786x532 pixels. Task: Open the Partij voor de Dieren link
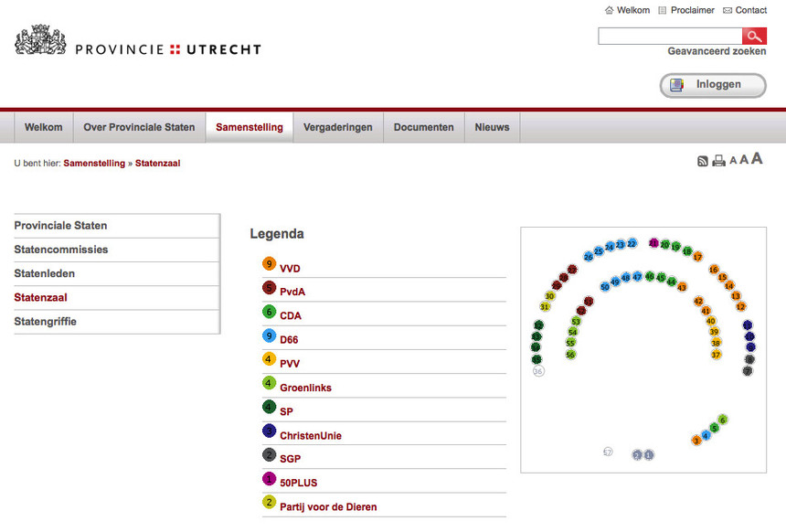pyautogui.click(x=328, y=507)
